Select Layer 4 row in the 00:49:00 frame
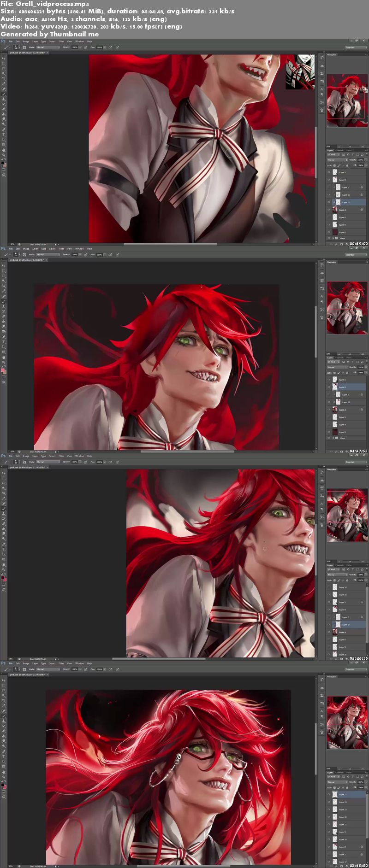Screen dimensions: 369x868 (346, 210)
